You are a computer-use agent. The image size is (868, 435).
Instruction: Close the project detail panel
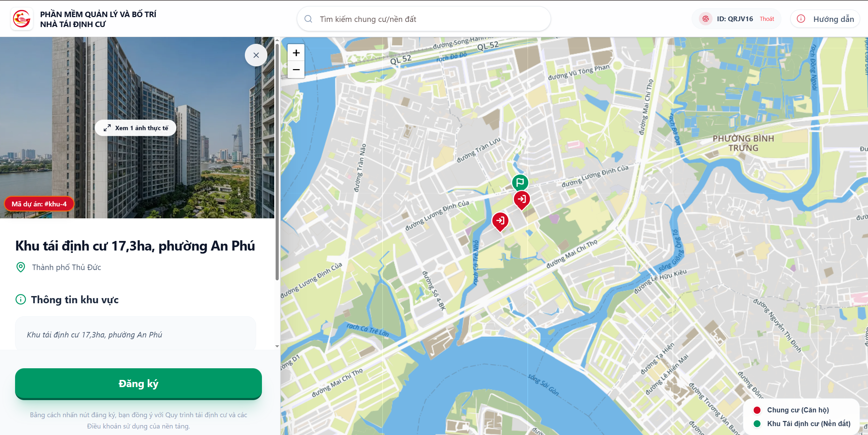[x=256, y=55]
